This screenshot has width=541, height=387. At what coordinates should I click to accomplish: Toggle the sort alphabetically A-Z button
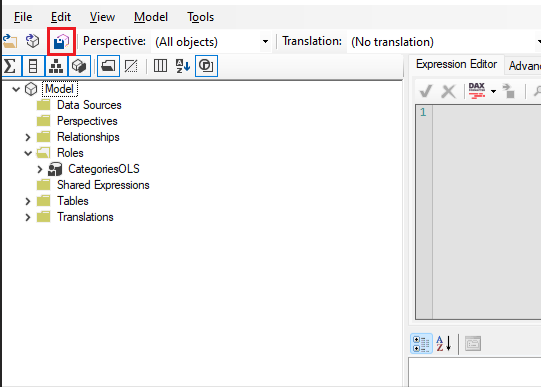click(x=183, y=66)
